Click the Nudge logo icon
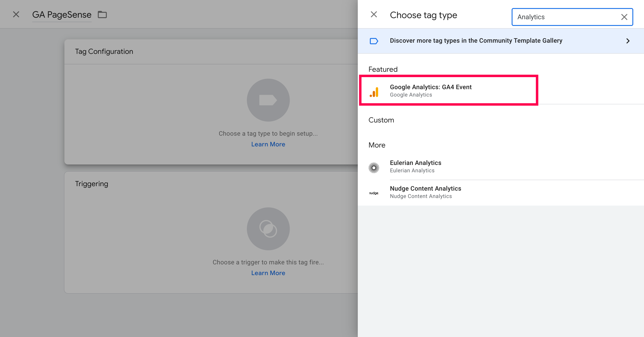 pyautogui.click(x=374, y=193)
